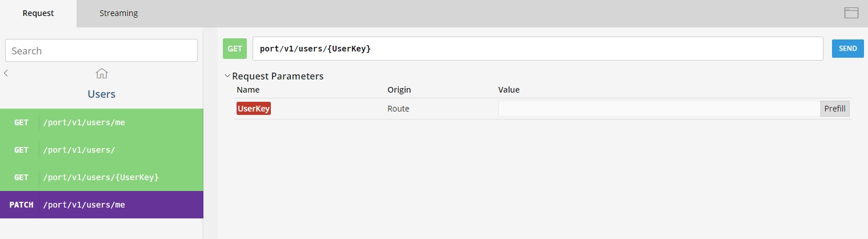Click the home icon in sidebar
Image resolution: width=868 pixels, height=239 pixels.
[x=102, y=73]
